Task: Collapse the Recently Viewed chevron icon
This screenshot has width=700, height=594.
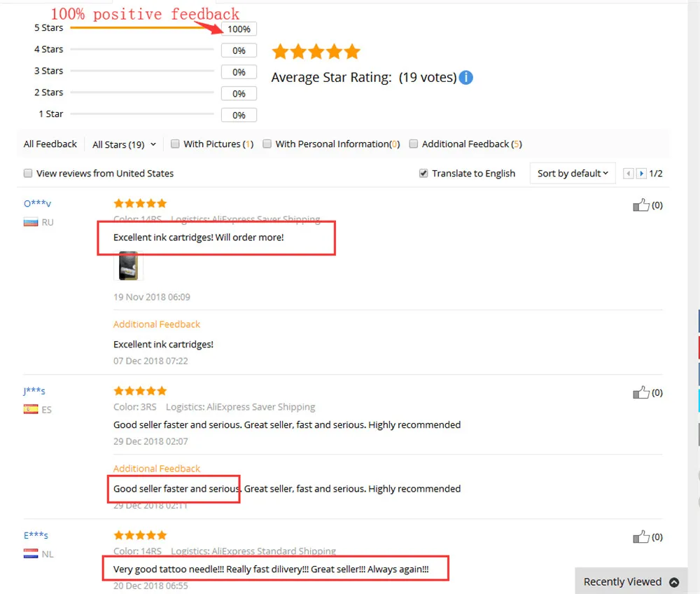Action: (674, 582)
